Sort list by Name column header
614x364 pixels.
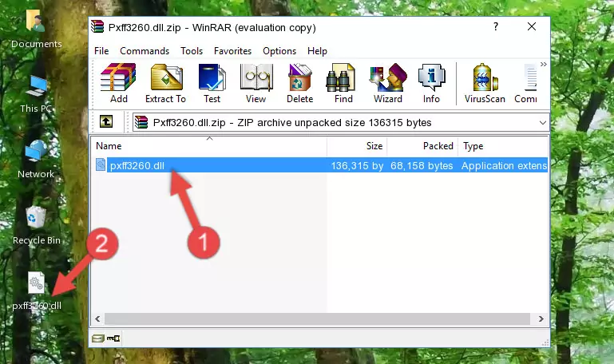209,146
